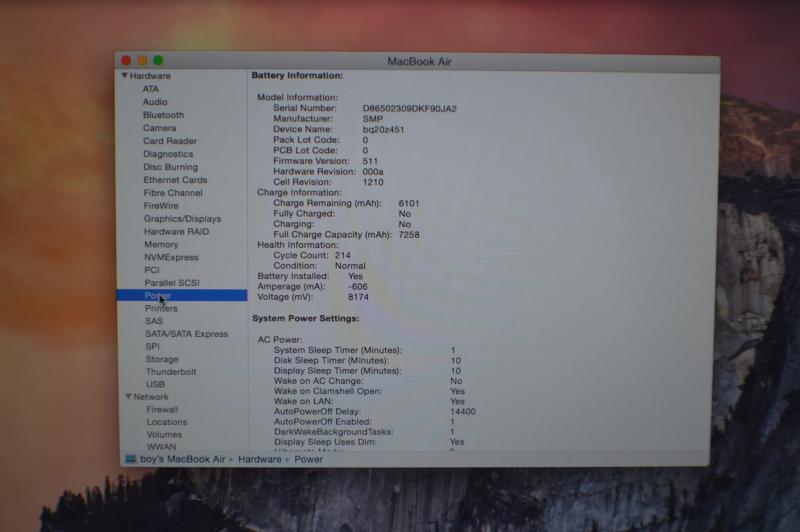The image size is (800, 532).
Task: Click Full Charge Capacity value 7258
Action: (409, 235)
